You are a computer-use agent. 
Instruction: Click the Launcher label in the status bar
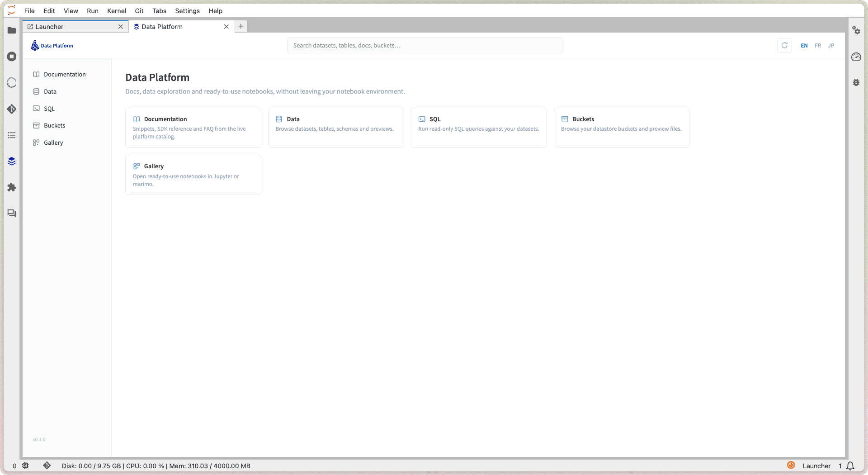pyautogui.click(x=816, y=466)
